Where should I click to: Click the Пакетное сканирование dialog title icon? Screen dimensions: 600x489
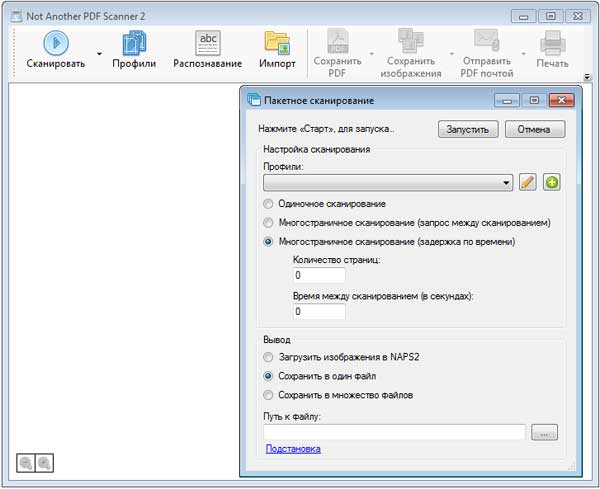pyautogui.click(x=254, y=99)
